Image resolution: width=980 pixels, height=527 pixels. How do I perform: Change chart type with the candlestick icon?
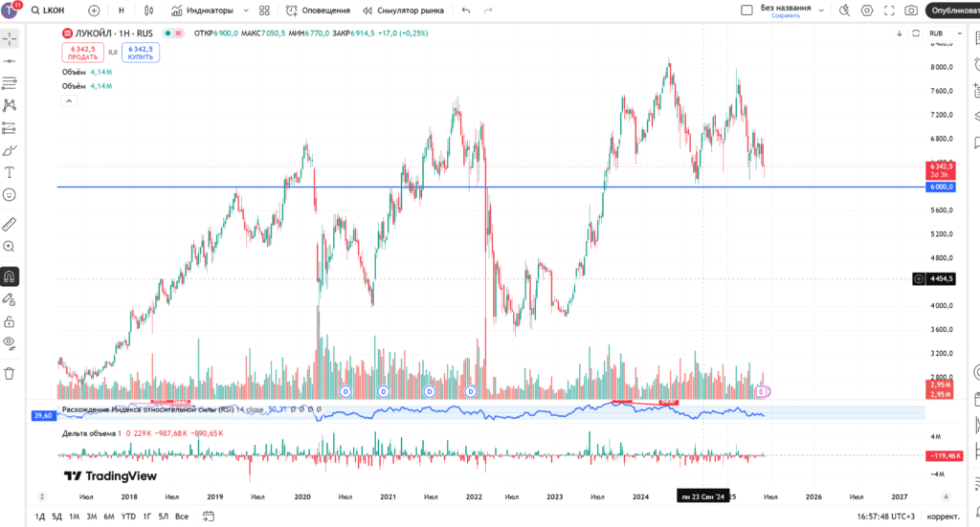pos(148,11)
